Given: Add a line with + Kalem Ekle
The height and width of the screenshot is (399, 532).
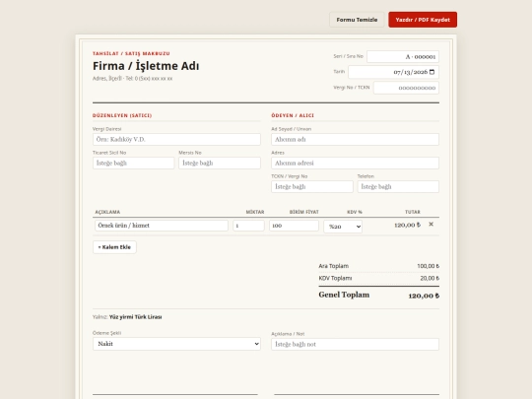Looking at the screenshot, I should click(114, 247).
